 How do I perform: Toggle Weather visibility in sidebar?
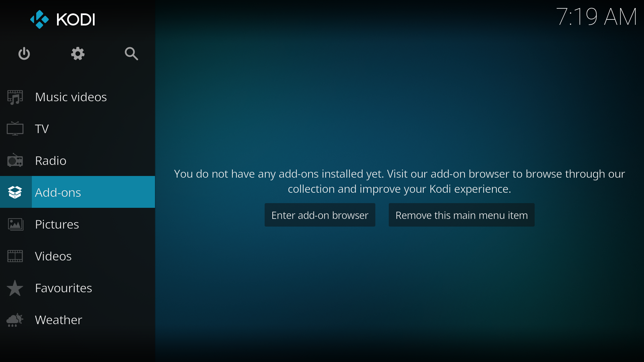(x=58, y=319)
